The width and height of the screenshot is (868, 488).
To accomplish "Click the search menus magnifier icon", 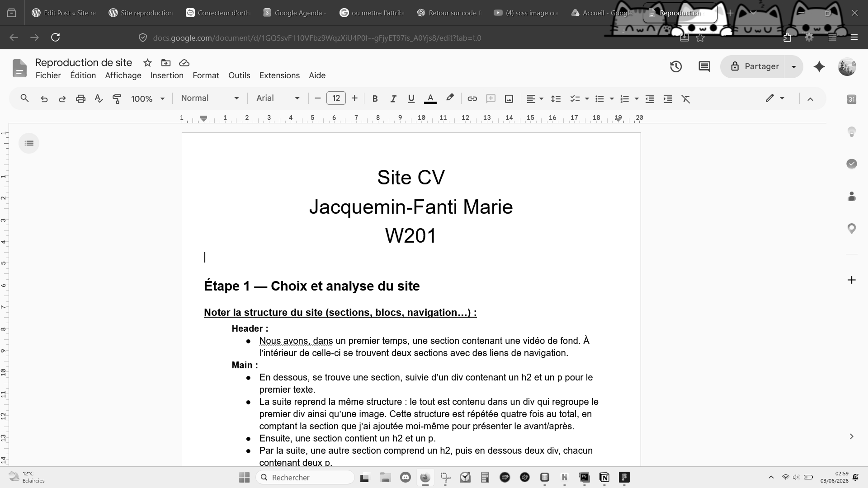I will pyautogui.click(x=24, y=98).
